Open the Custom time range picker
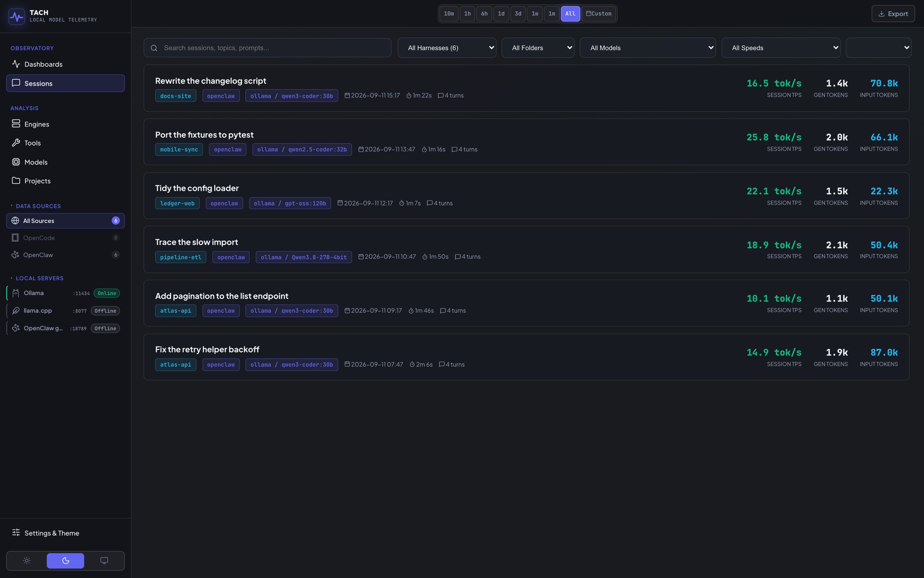924x578 pixels. point(598,14)
